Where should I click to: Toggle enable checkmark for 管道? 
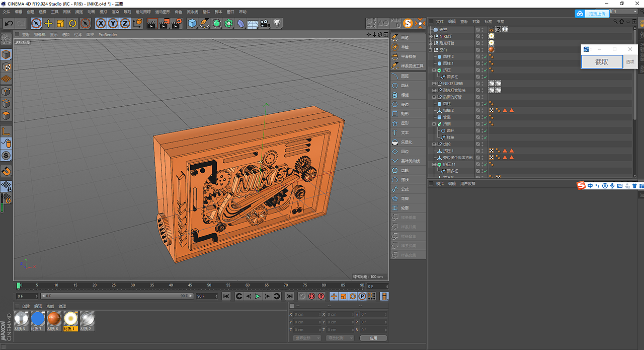[x=486, y=117]
